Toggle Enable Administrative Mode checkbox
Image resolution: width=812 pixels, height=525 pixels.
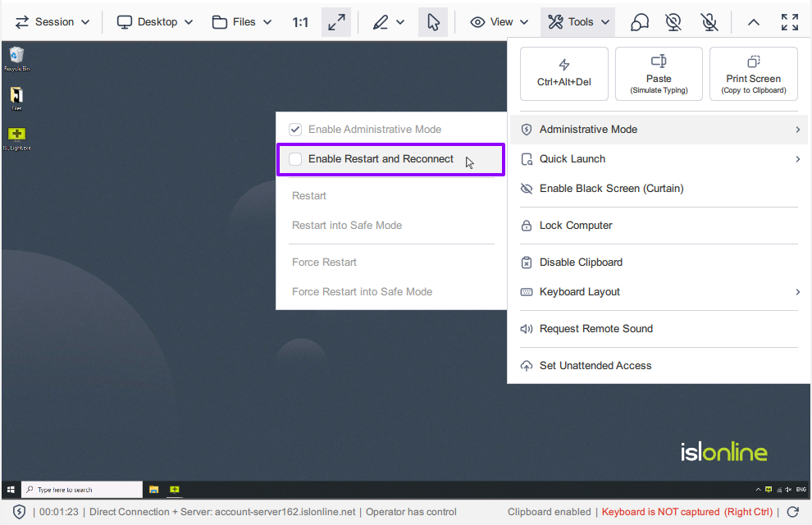pos(295,130)
